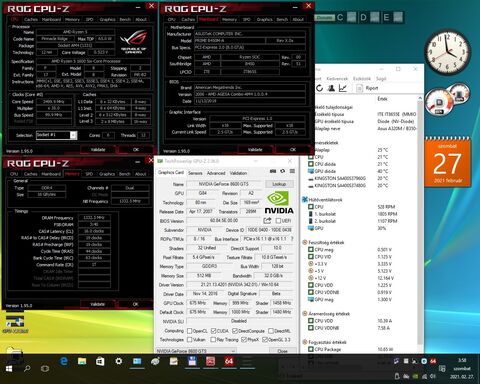Click Validate in the top-left CPU-Z window
The image size is (480, 384).
click(98, 150)
